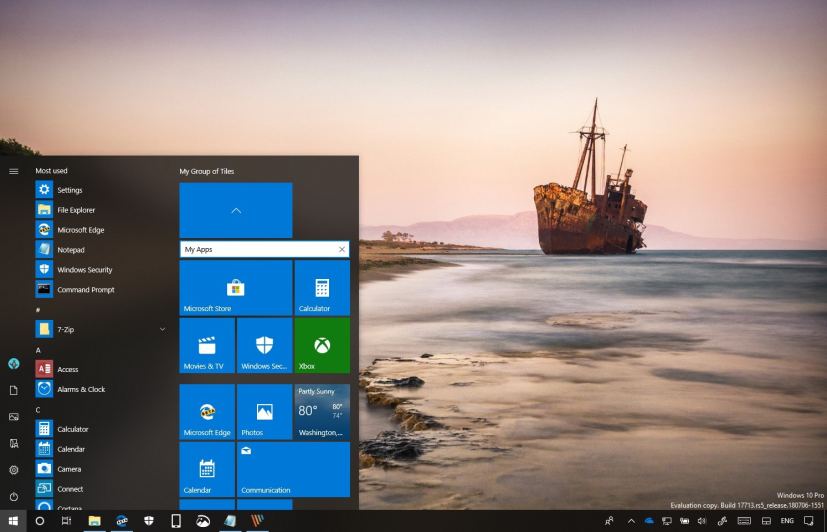Open the Calculator tile
Viewport: 827px width, 532px height.
(322, 288)
